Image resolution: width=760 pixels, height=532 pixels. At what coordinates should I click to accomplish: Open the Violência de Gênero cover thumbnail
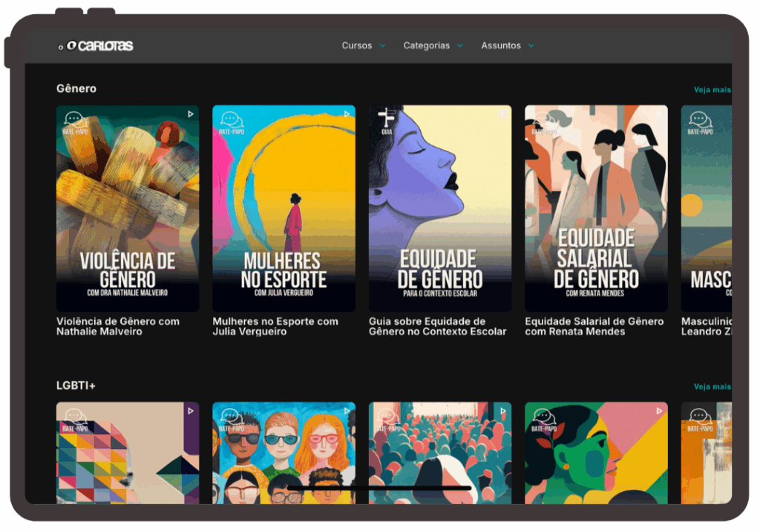(128, 208)
